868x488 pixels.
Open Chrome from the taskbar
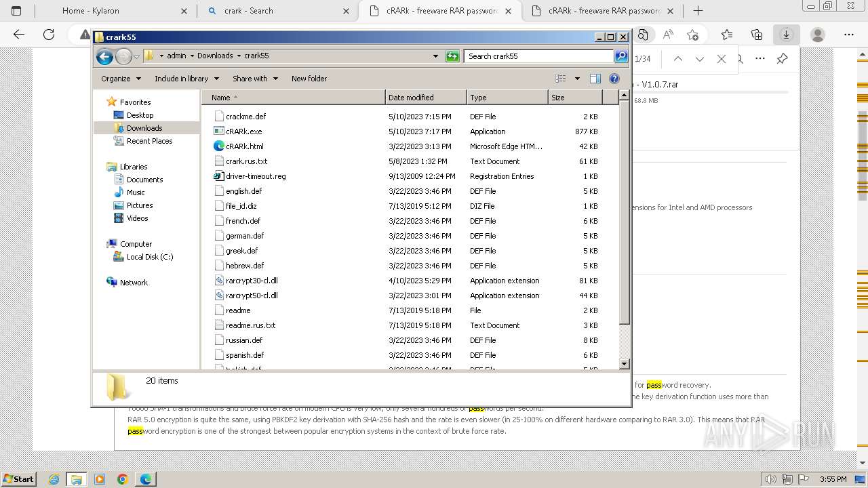(x=122, y=479)
